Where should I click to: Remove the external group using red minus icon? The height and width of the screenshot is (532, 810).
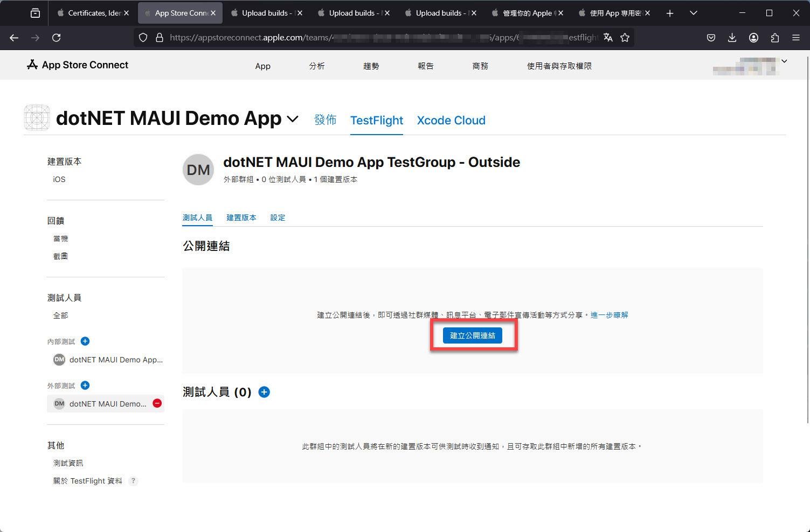pos(157,403)
